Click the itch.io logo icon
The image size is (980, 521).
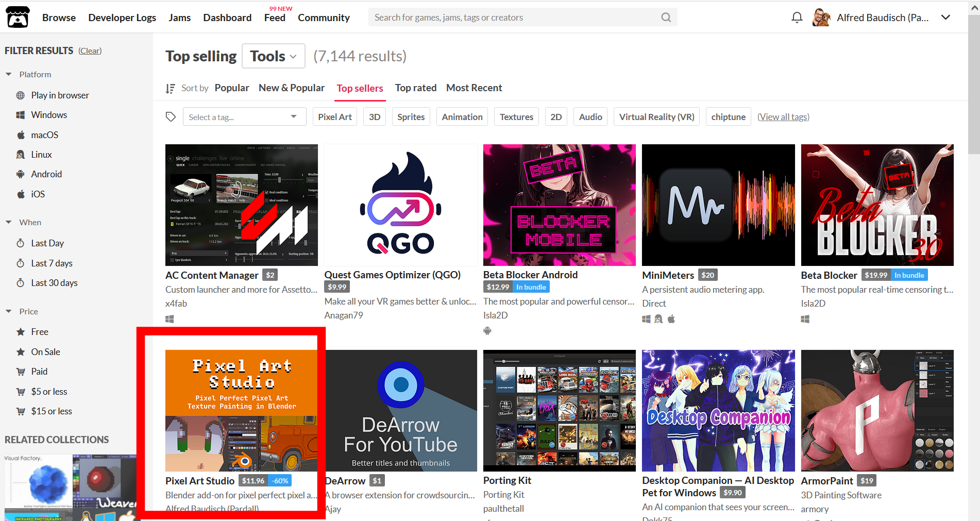click(18, 17)
